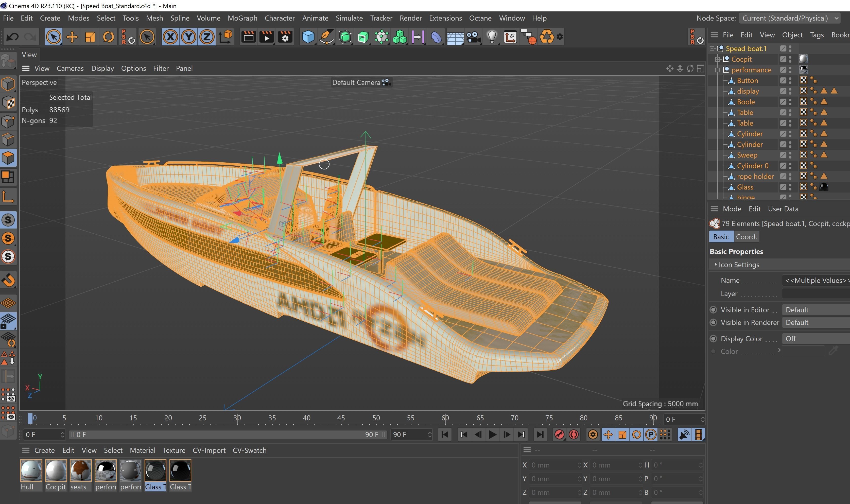Click Render View clapperboard icon

(248, 37)
